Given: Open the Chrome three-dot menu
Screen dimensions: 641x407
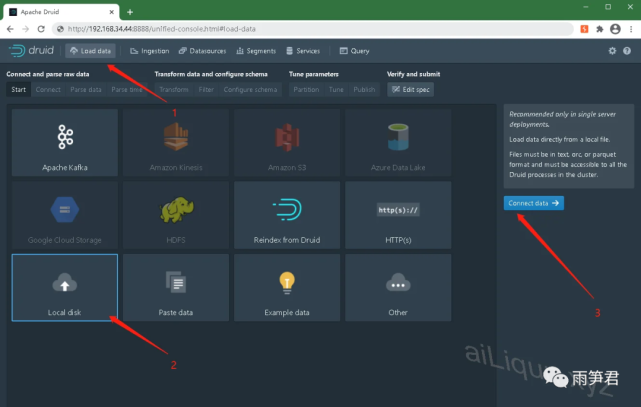Looking at the screenshot, I should [x=631, y=29].
